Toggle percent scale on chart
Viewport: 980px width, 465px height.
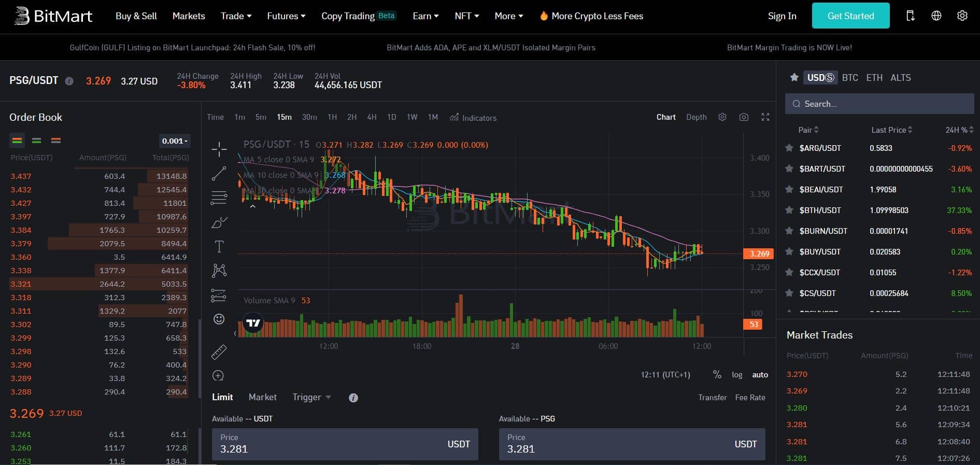[x=717, y=374]
